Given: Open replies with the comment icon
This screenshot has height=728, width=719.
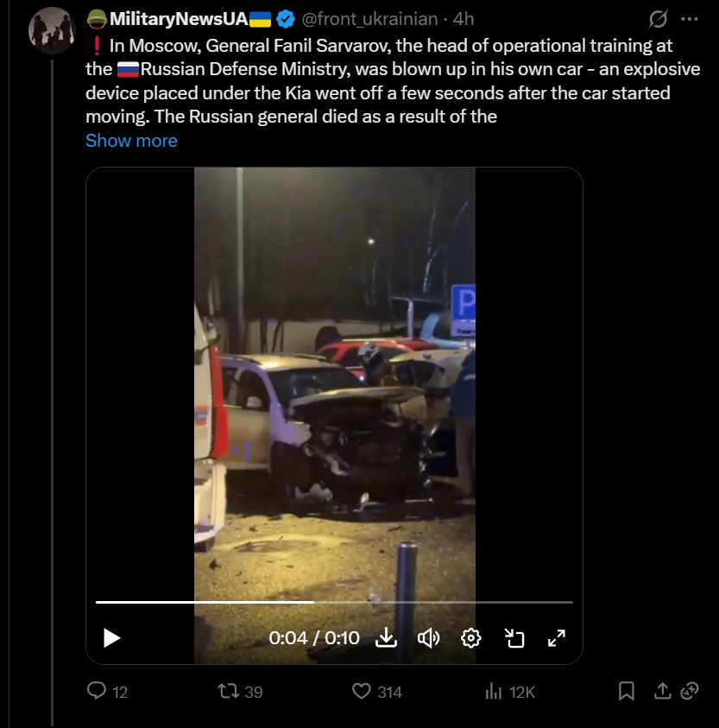Looking at the screenshot, I should (97, 691).
